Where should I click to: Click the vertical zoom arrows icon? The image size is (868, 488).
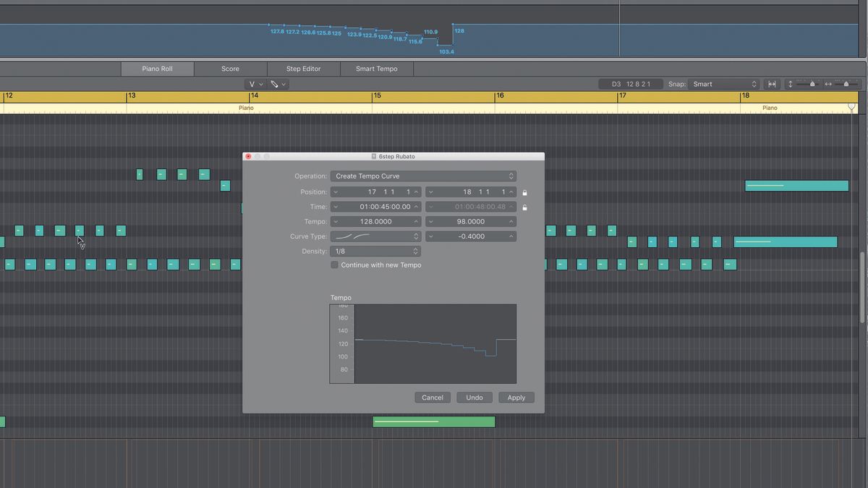(x=791, y=84)
